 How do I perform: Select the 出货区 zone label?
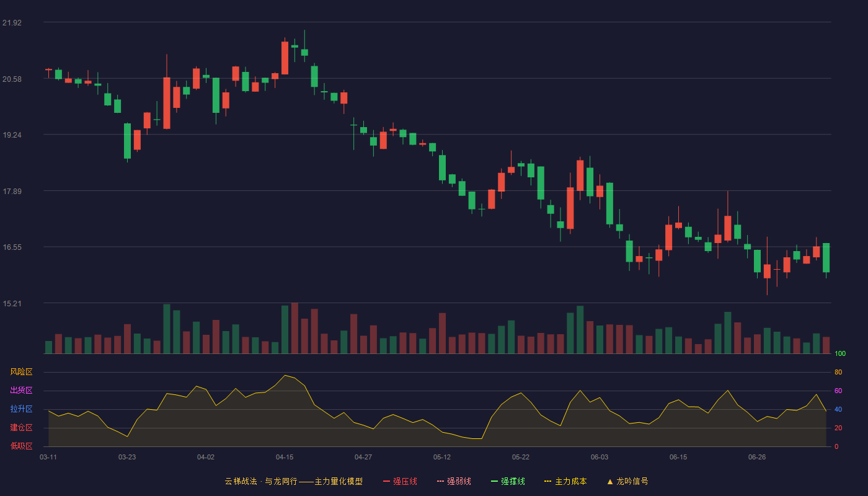click(x=21, y=391)
